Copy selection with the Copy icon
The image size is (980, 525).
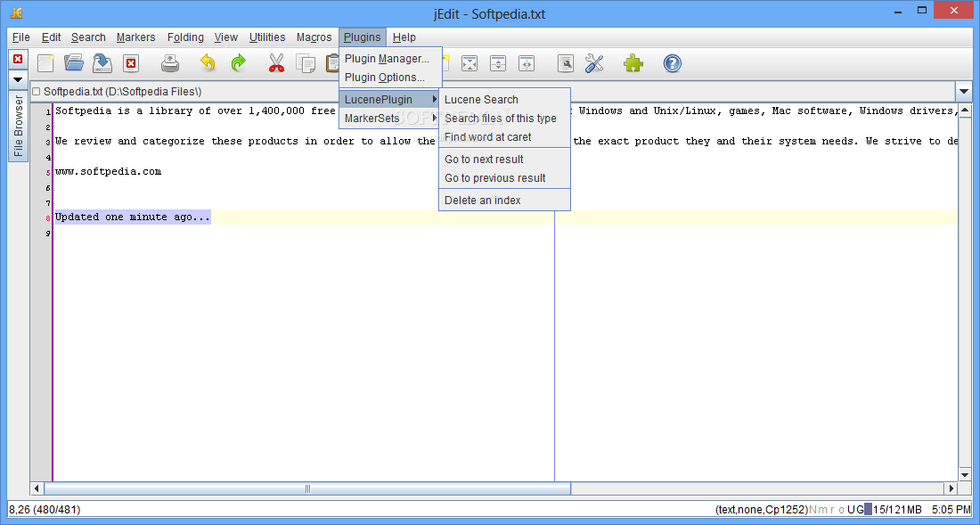click(x=306, y=63)
